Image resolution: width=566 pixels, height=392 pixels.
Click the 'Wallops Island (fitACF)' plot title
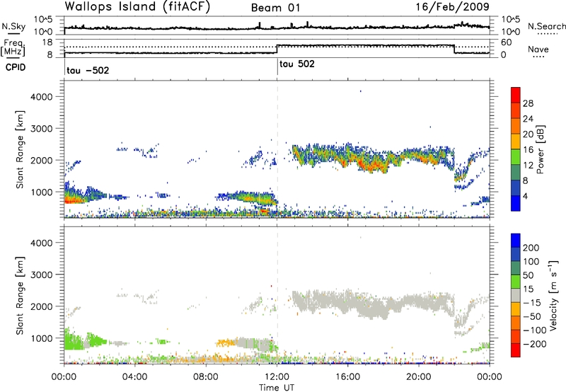coord(137,6)
